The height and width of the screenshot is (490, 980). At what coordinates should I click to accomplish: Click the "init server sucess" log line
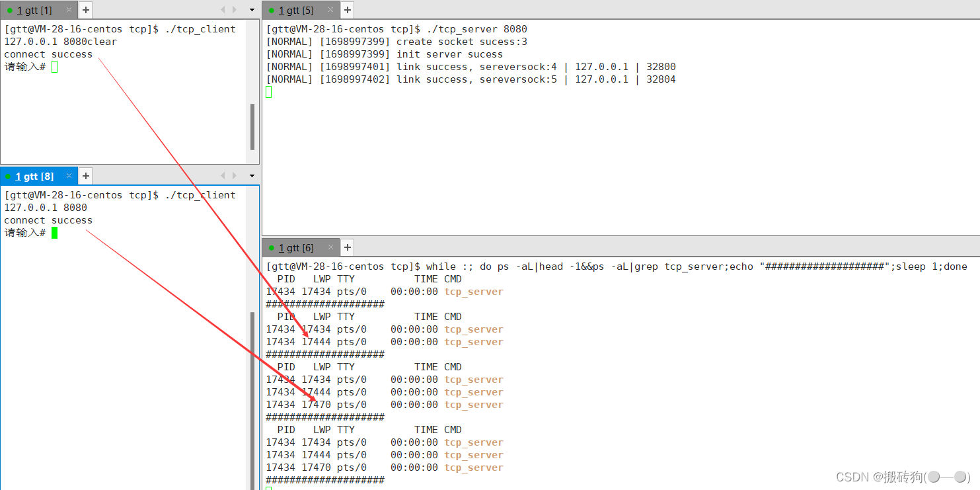coord(385,54)
